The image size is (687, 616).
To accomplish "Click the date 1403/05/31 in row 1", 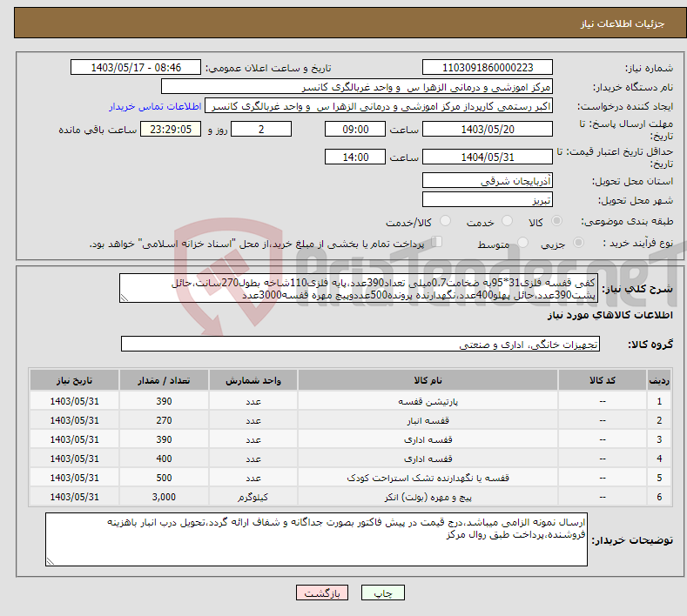I will click(75, 401).
